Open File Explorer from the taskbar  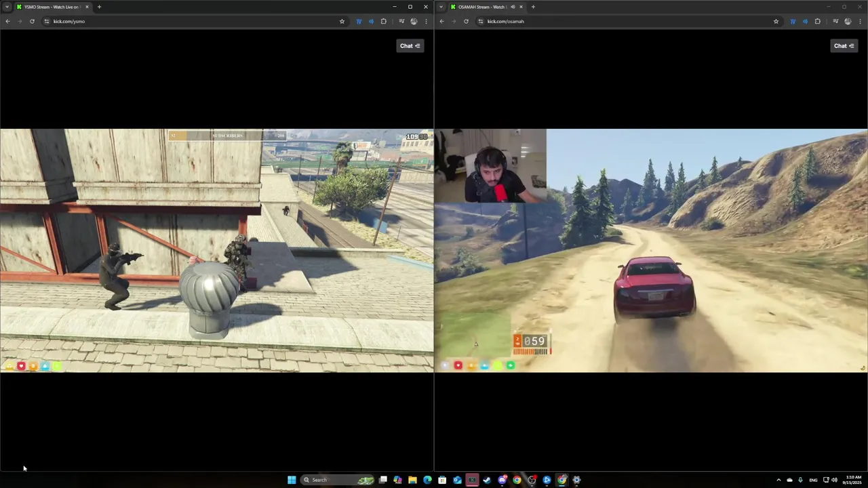click(x=412, y=480)
